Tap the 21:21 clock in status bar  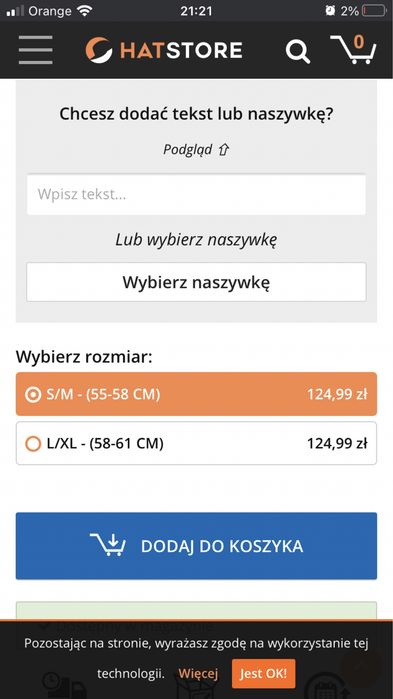[x=196, y=11]
